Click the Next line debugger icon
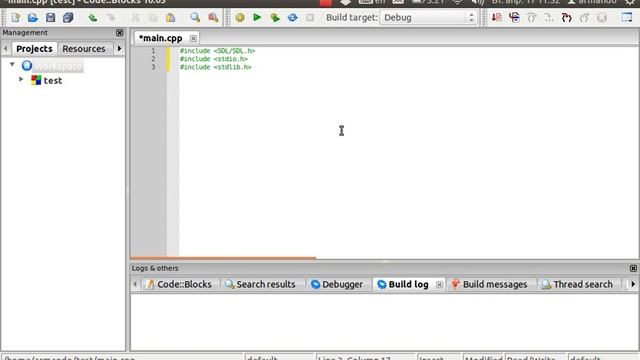 531,18
